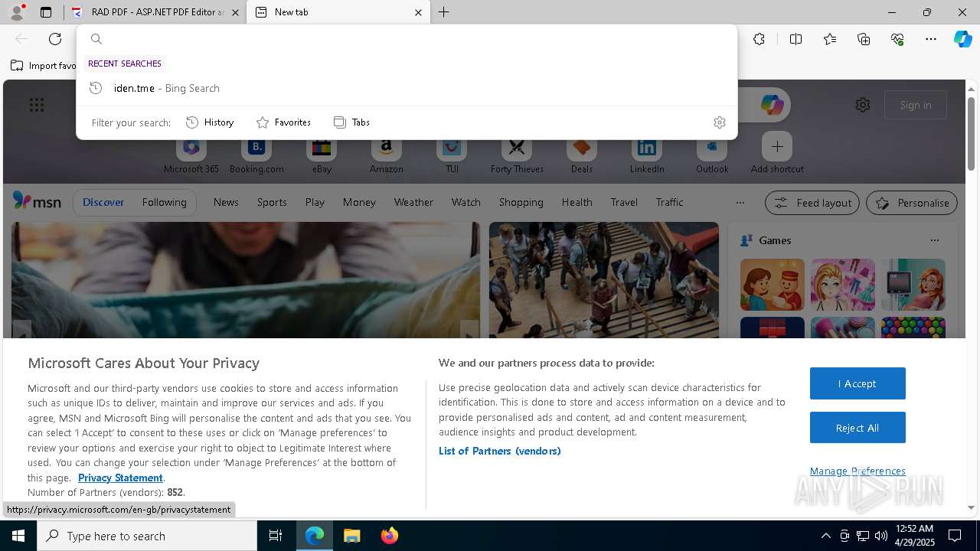980x551 pixels.
Task: Switch to RAD PDF tab
Action: 155,12
